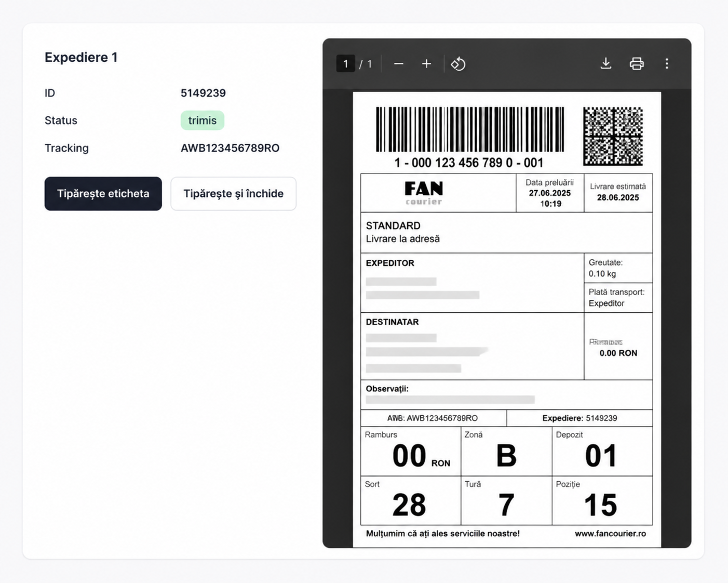
Task: Click the 0.00 RON amount
Action: [618, 353]
